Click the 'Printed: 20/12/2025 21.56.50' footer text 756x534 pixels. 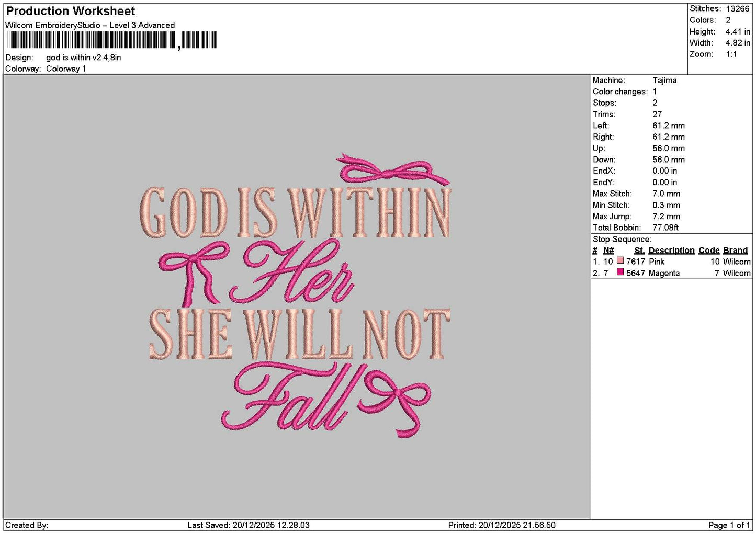[502, 525]
